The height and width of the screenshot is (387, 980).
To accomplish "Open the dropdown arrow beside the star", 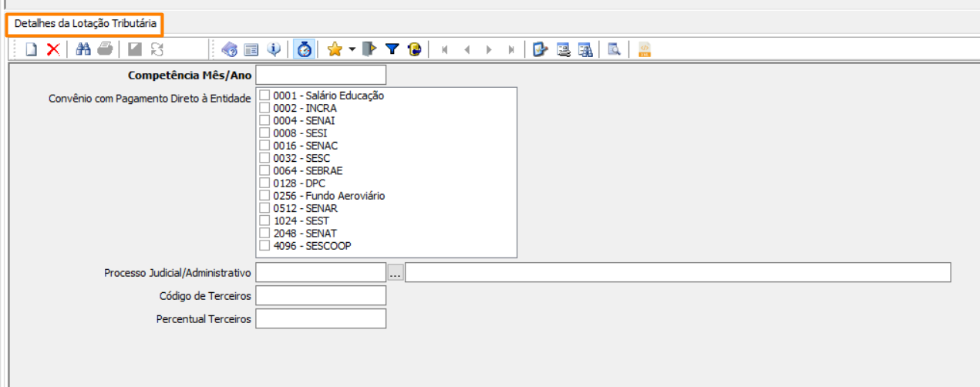I will coord(352,49).
